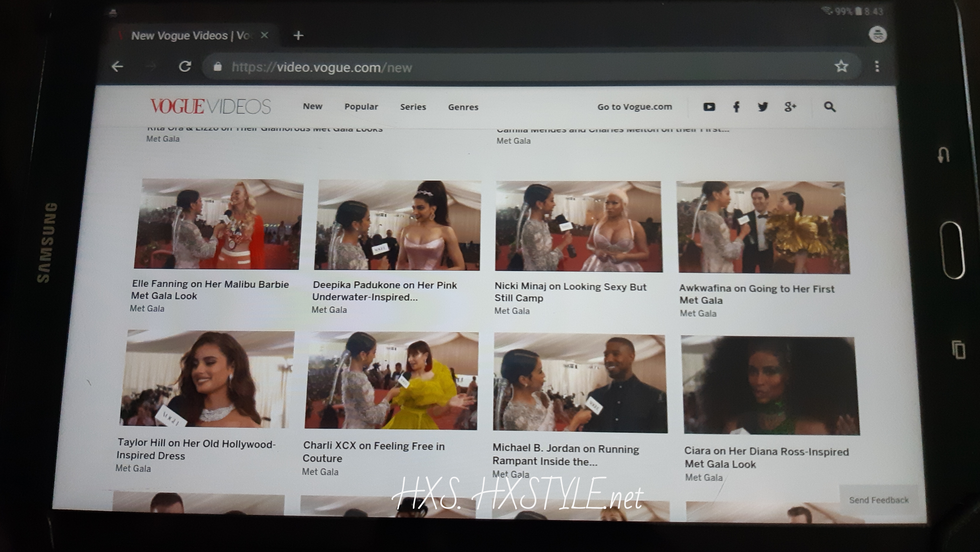Open the Nicki Minaj video thumbnail
The height and width of the screenshot is (552, 980).
(x=578, y=226)
